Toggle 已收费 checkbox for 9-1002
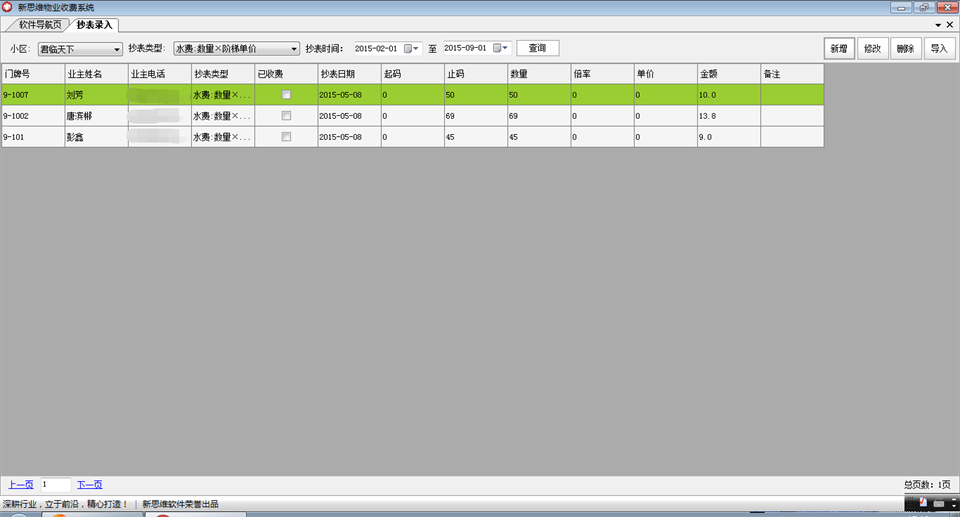The image size is (960, 517). [x=286, y=116]
